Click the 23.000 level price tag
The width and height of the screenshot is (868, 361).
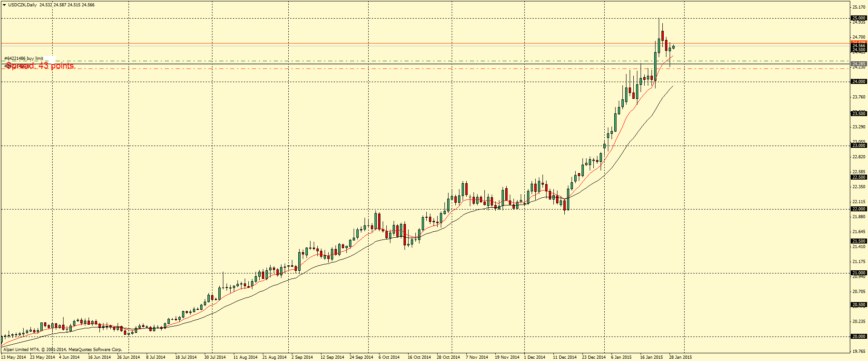coord(858,146)
